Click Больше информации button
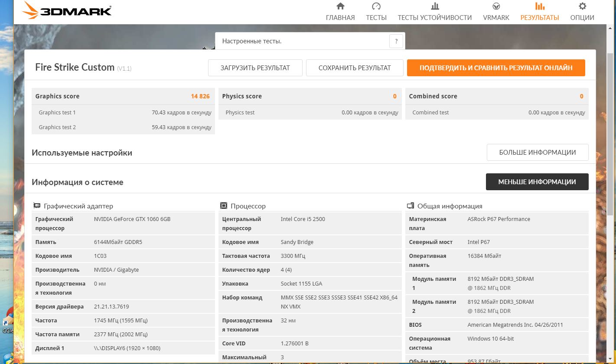 (538, 153)
